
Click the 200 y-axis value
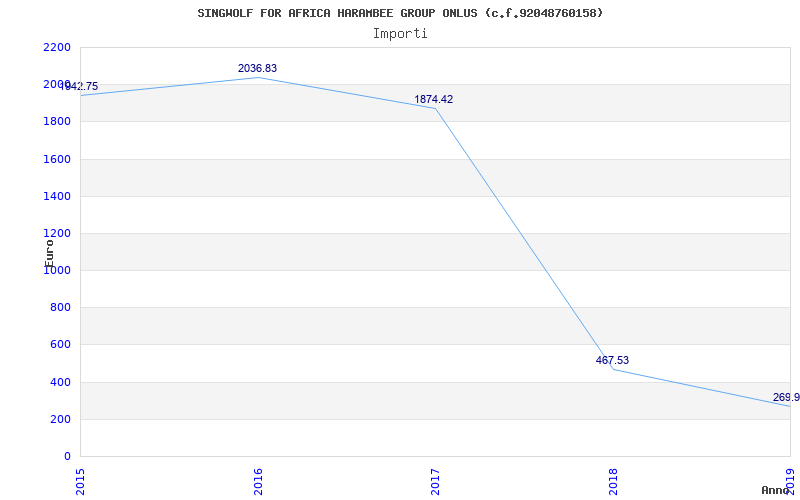click(x=60, y=419)
